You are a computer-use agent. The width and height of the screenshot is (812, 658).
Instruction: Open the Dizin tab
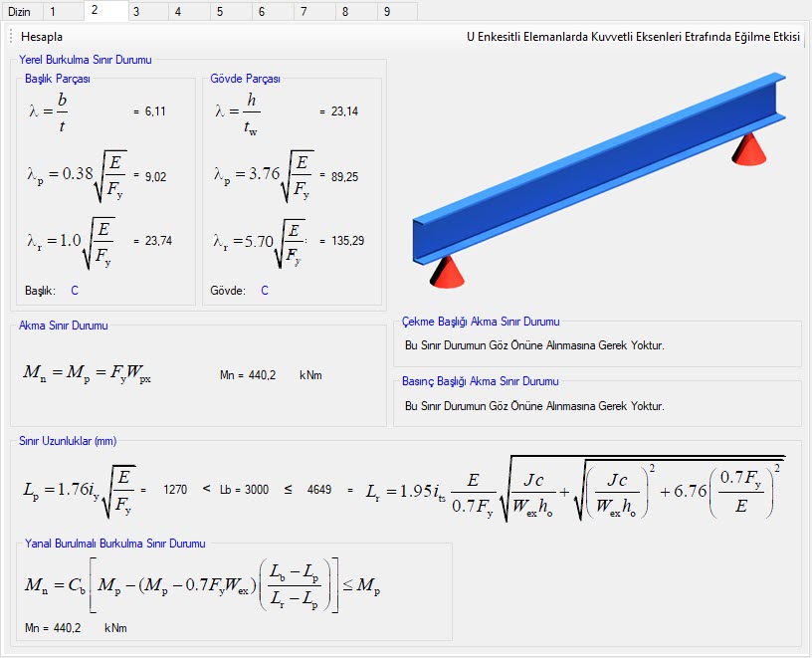tap(20, 11)
